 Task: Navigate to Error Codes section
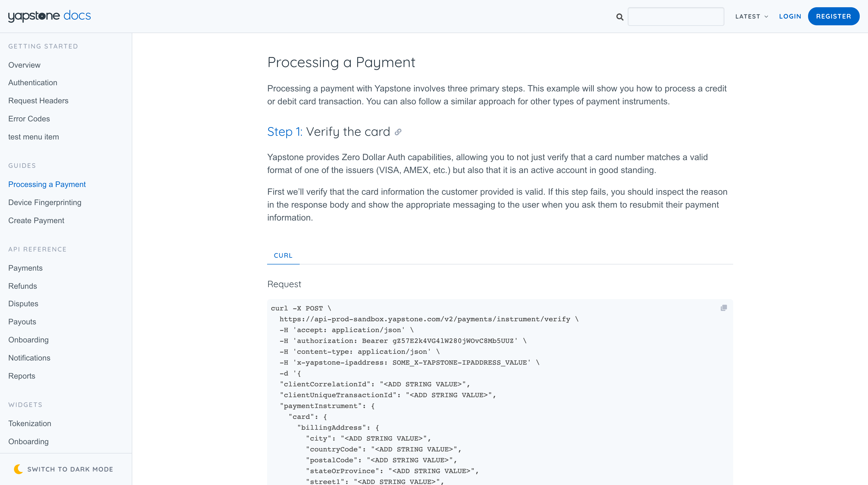coord(29,119)
